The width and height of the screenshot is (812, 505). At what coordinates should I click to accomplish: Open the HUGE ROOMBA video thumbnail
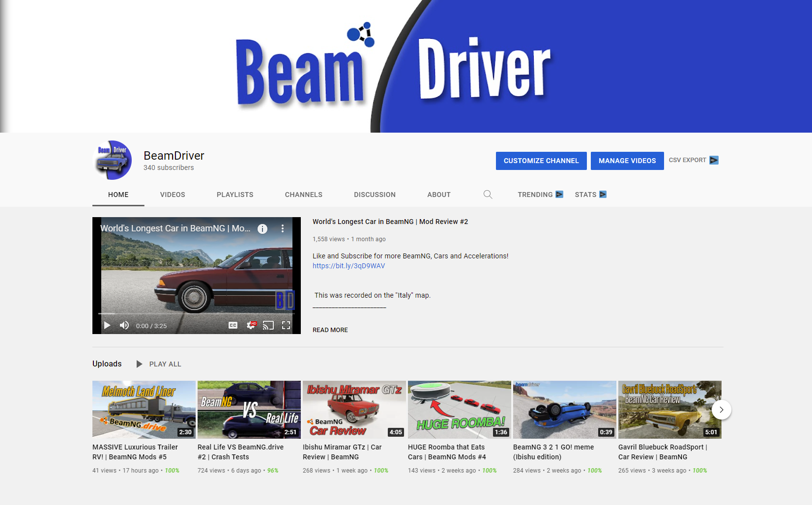460,410
